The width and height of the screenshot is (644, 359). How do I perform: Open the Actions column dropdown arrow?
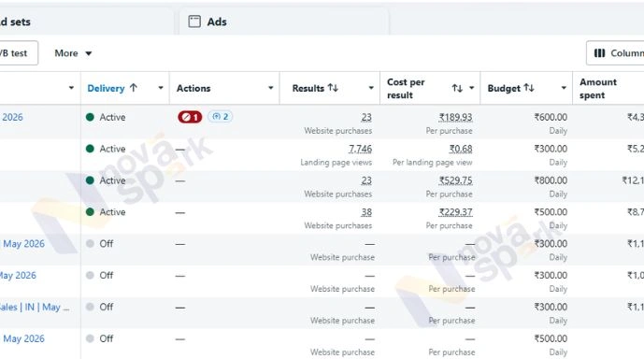pos(271,88)
